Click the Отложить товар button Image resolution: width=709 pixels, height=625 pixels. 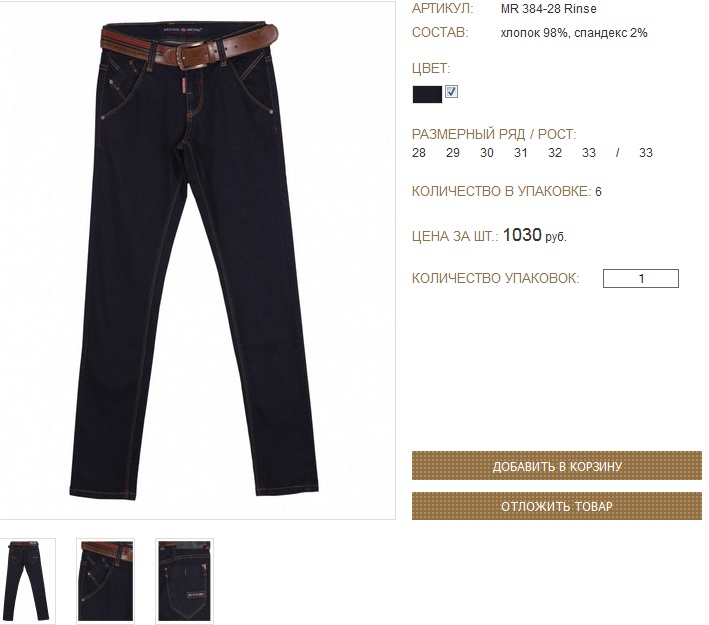tap(557, 506)
